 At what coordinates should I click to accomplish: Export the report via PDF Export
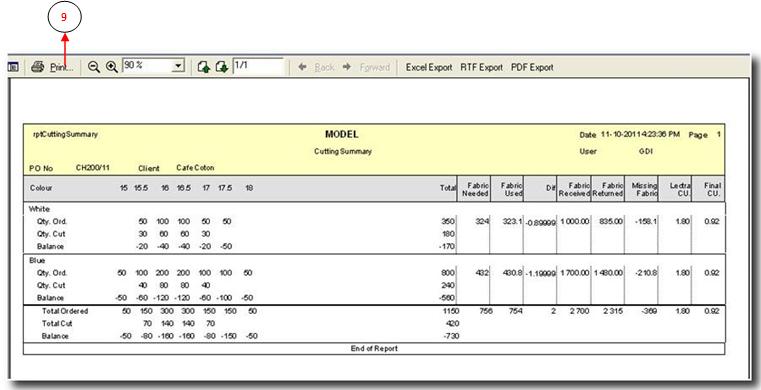click(x=532, y=67)
